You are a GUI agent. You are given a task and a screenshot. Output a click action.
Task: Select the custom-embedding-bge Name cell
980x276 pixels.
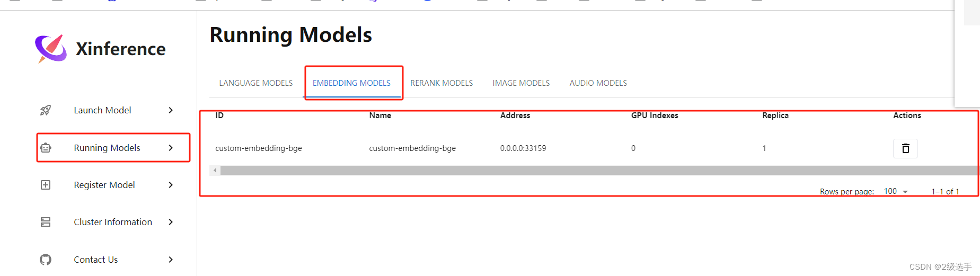coord(412,148)
